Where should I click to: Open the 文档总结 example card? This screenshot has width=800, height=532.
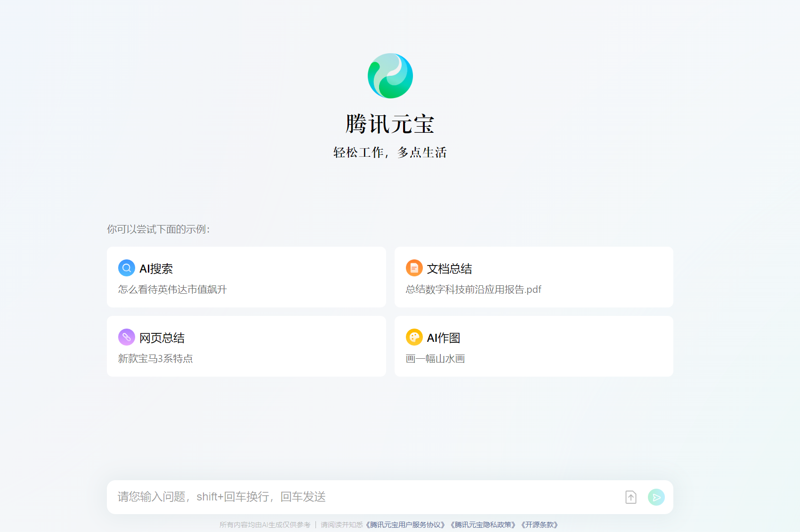(x=534, y=277)
